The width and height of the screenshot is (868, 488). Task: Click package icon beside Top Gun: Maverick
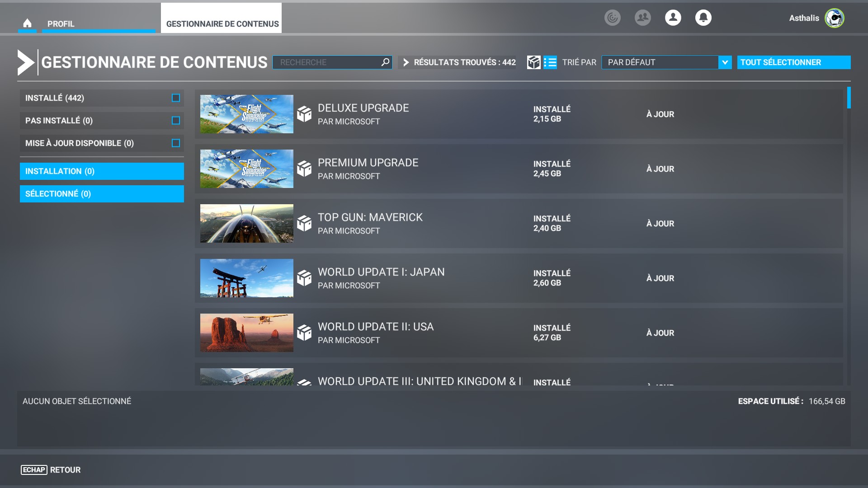304,223
